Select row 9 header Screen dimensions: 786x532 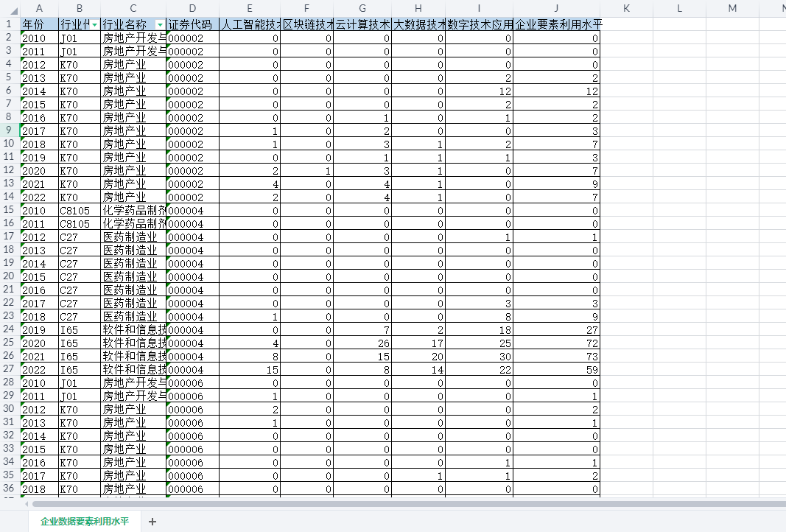pos(9,130)
